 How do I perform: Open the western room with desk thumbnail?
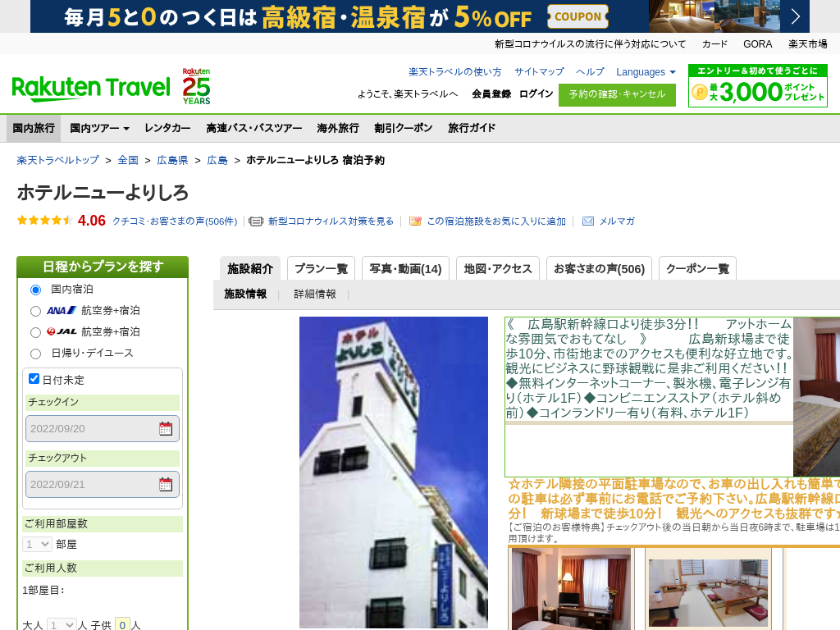(571, 589)
